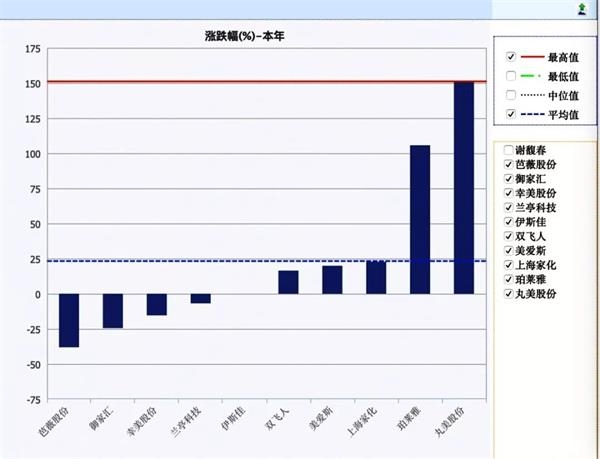Screen dimensions: 600x459
Task: Uncheck the 双飞人 checkbox
Action: pyautogui.click(x=509, y=236)
